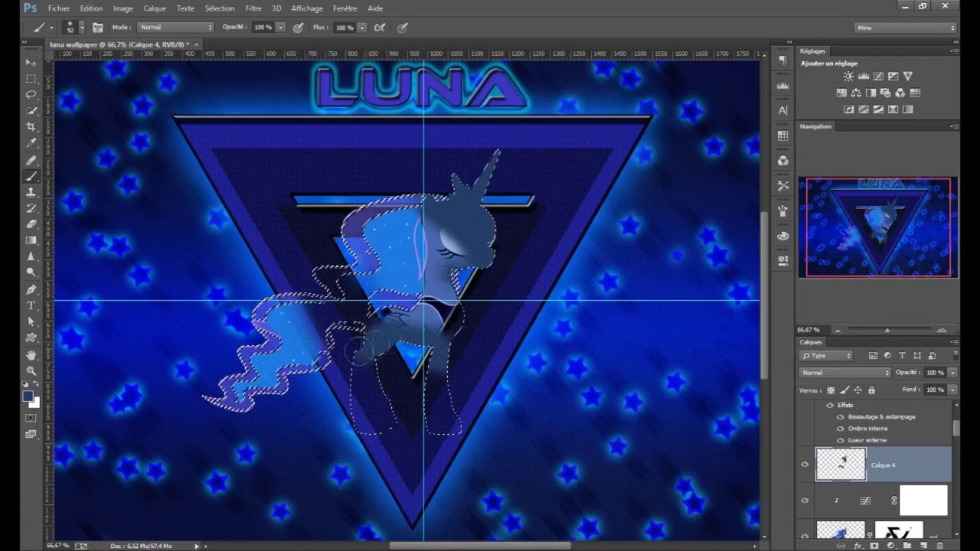
Task: Toggle visibility of Ombre interne effect
Action: (x=841, y=429)
